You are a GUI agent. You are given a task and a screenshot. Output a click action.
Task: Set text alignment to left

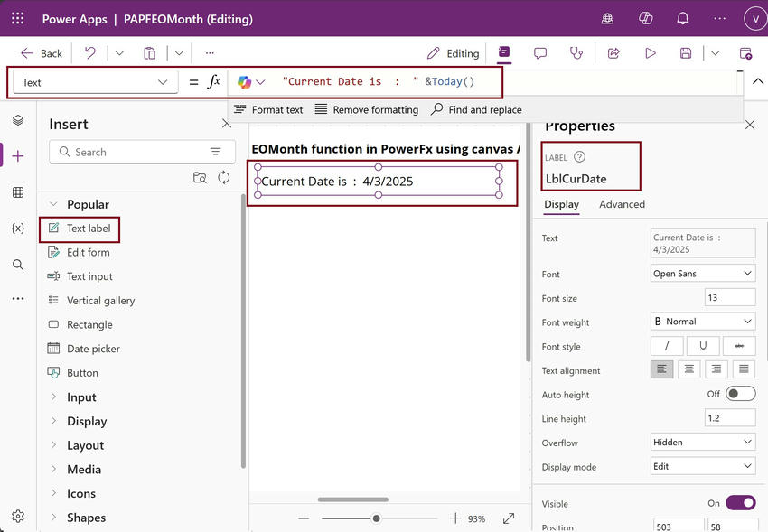(661, 369)
